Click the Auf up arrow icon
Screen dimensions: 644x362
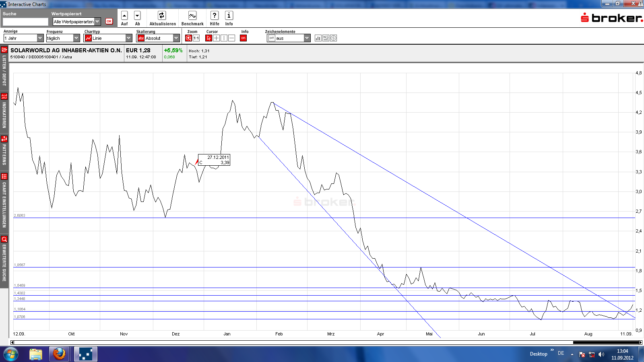click(124, 16)
